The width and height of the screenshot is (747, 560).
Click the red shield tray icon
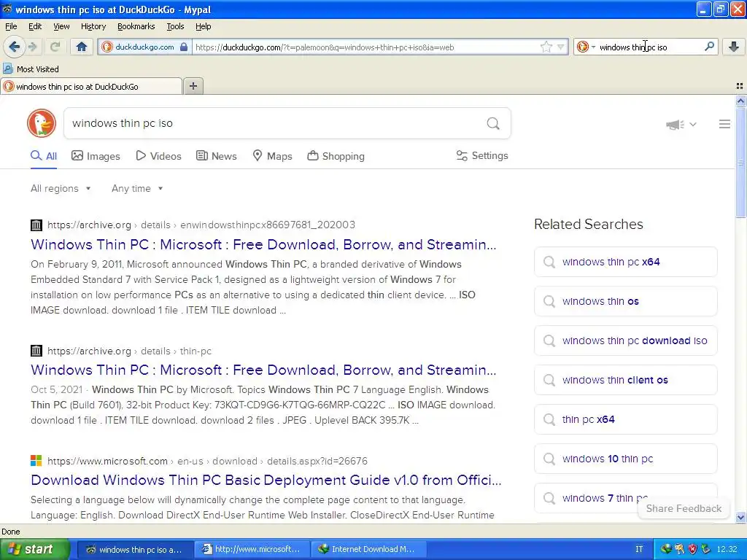(692, 549)
